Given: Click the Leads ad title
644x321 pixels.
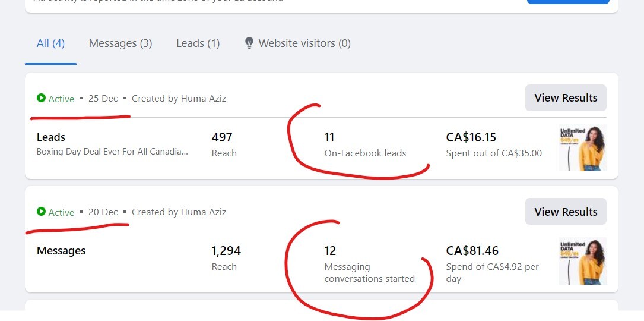Looking at the screenshot, I should point(51,137).
